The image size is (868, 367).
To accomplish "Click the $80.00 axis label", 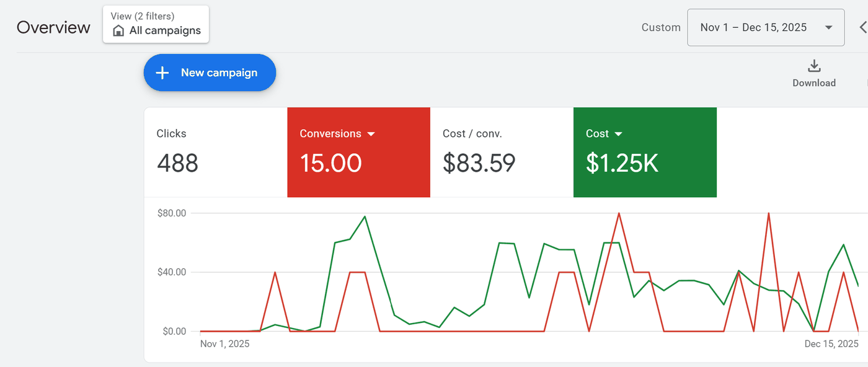I will pos(172,213).
